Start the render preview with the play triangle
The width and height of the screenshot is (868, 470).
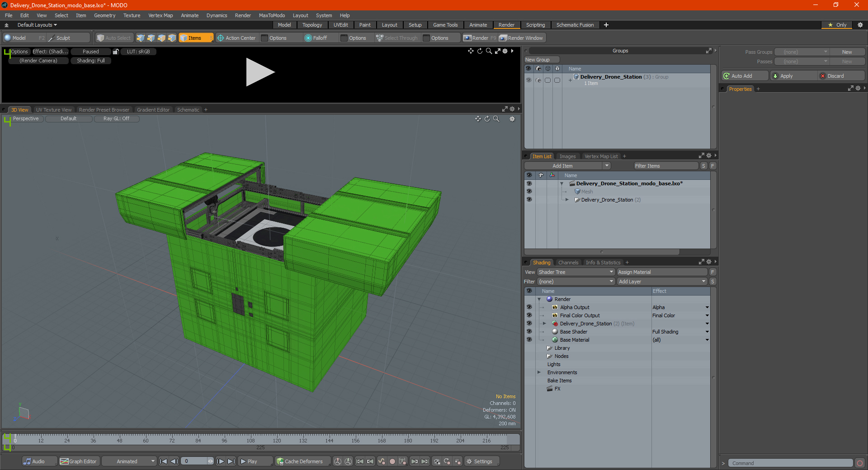pos(260,72)
